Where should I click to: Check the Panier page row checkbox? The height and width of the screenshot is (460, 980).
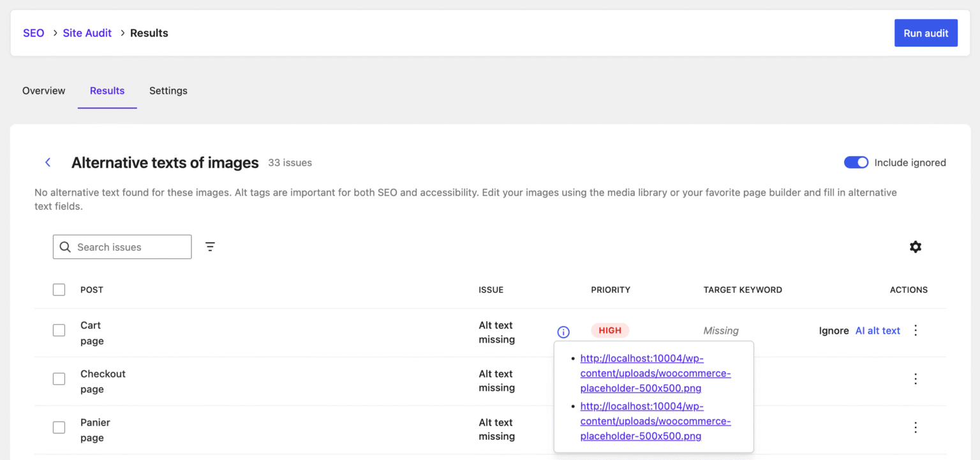point(59,427)
